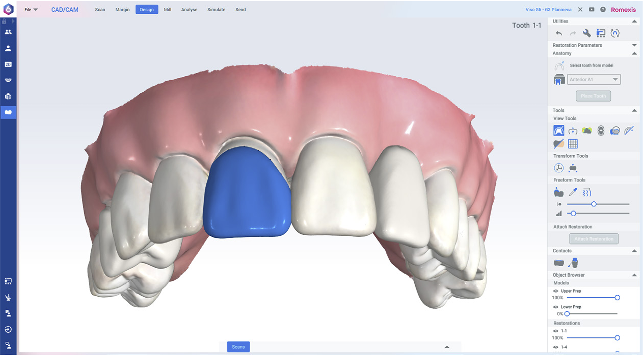644x356 pixels.
Task: Select the occlusion map View Tool
Action: (587, 130)
